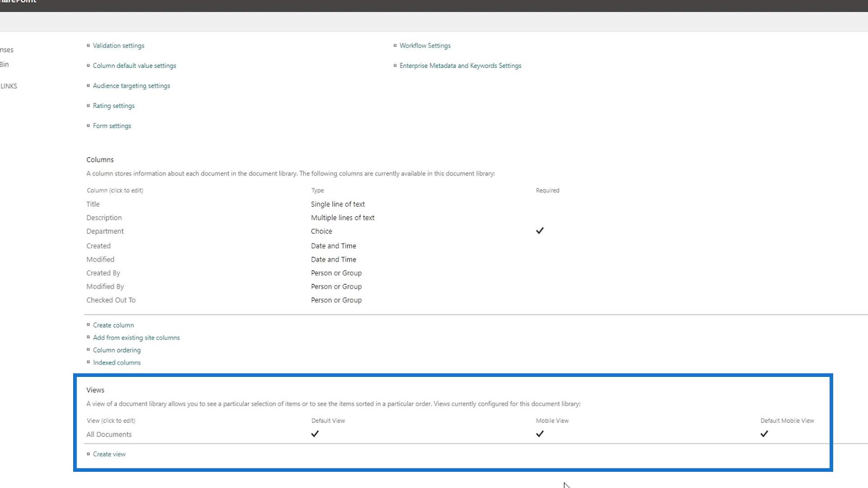Edit the Description column
Viewport: 868px width, 488px height.
click(x=104, y=218)
